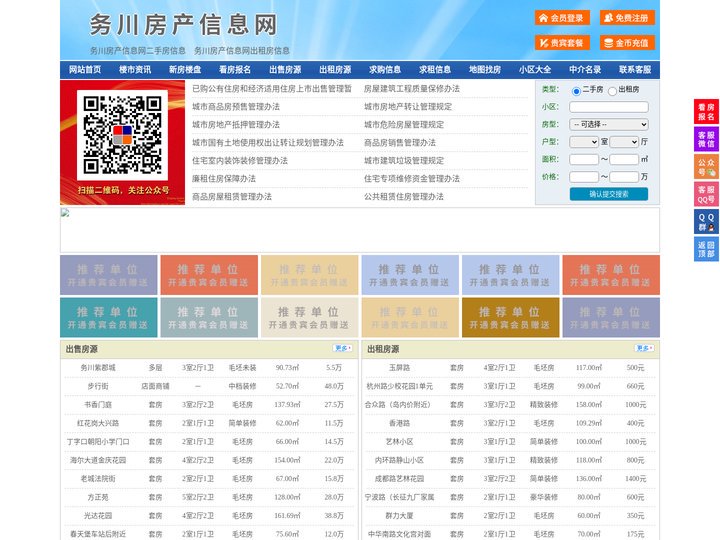This screenshot has height=540, width=720.
Task: Focus the maximum 面积 input field
Action: (624, 159)
